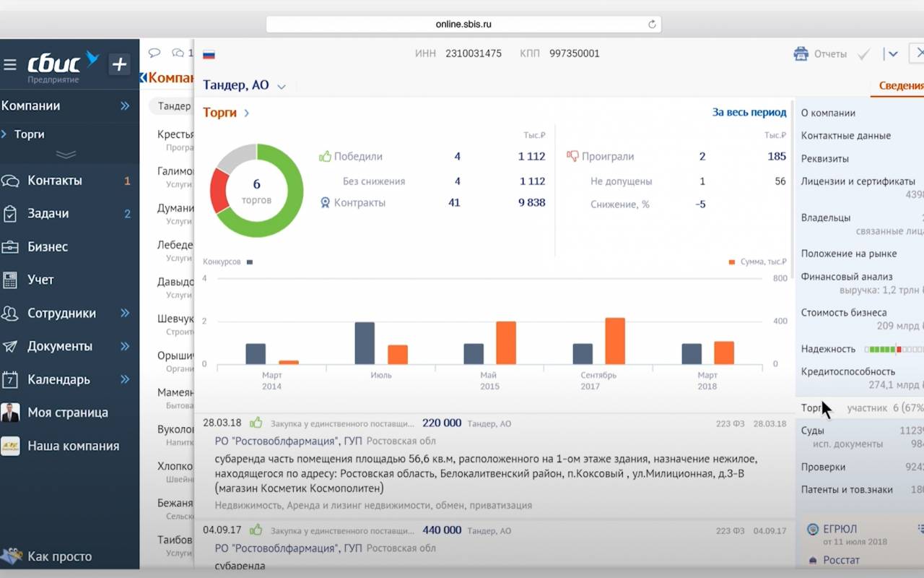Click thumbs-up icon on 04.09.17 tender
This screenshot has height=578, width=924.
tap(256, 530)
